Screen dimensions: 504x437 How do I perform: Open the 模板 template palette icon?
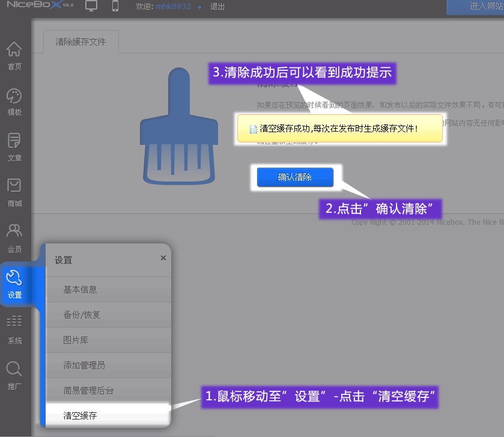[14, 96]
